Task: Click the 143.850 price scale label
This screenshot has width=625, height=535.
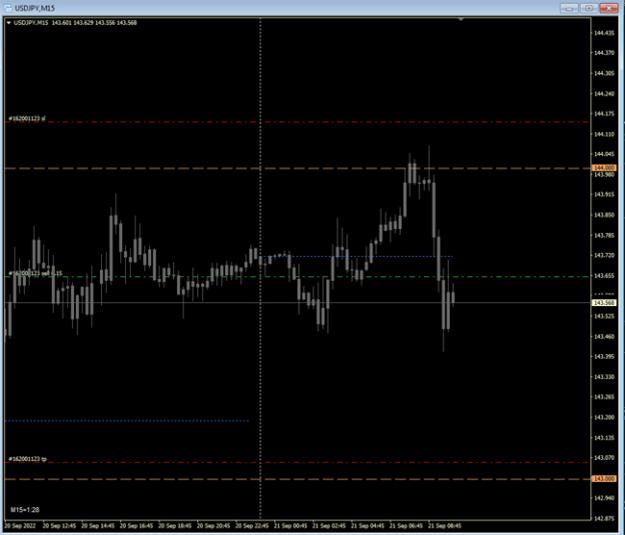Action: 604,215
